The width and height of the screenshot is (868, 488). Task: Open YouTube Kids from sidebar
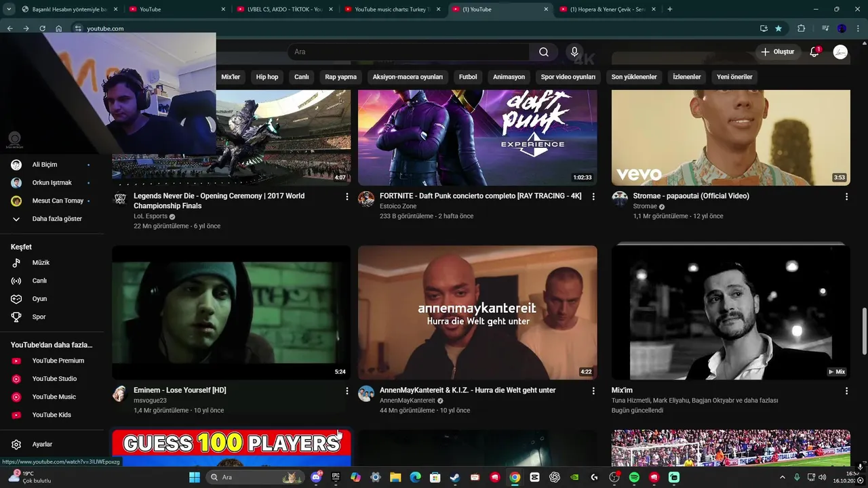click(52, 415)
